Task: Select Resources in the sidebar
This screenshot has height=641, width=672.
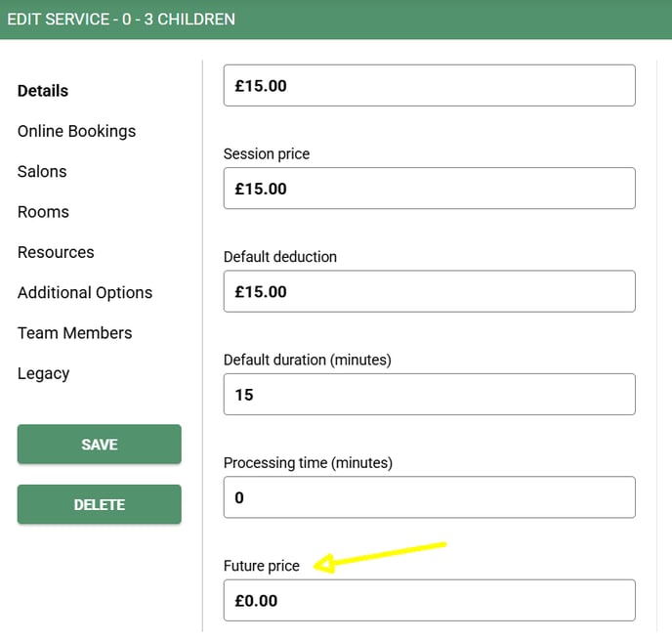Action: pyautogui.click(x=56, y=252)
